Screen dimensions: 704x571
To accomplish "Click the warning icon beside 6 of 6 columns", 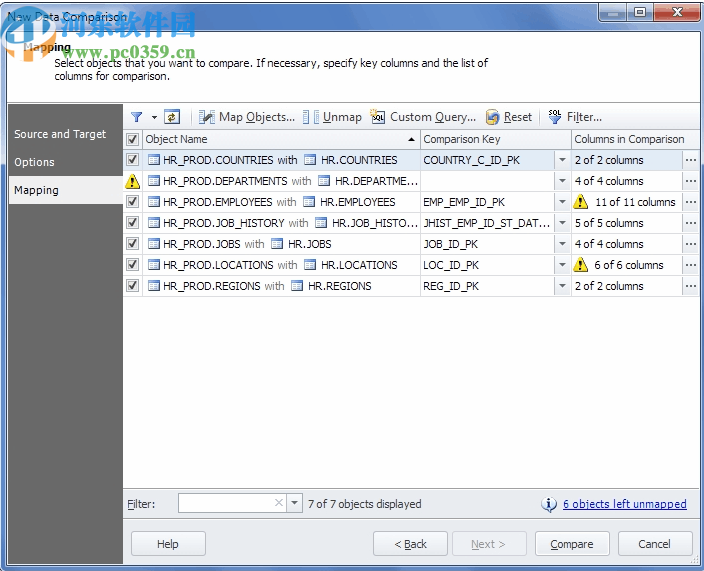I will (581, 265).
